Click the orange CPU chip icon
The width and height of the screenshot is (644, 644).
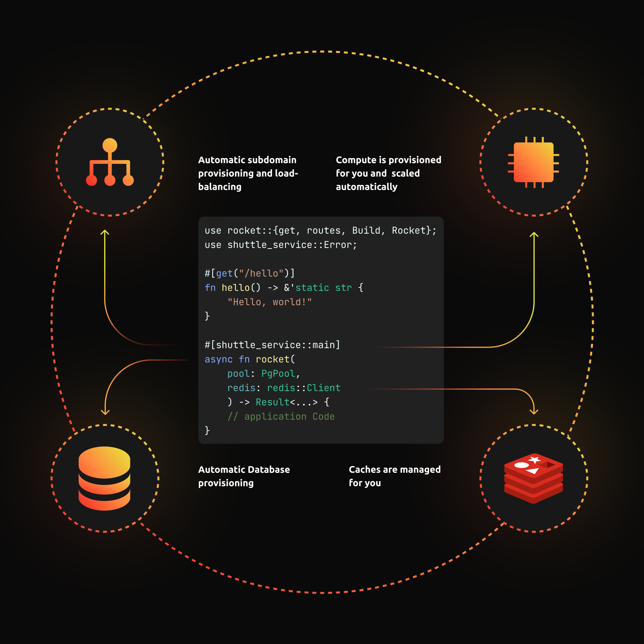[533, 162]
